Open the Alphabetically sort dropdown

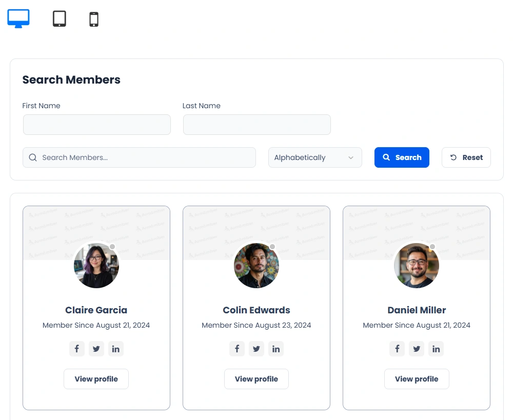[x=315, y=157]
